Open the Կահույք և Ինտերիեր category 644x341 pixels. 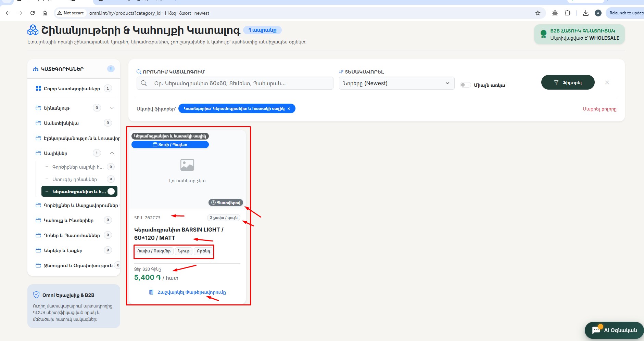(74, 220)
